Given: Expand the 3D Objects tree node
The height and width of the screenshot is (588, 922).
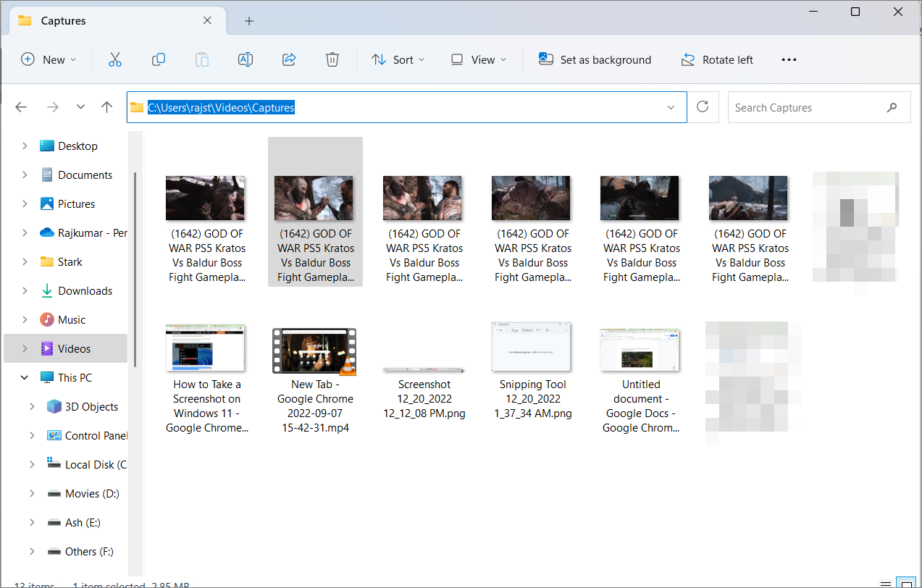Looking at the screenshot, I should coord(32,406).
